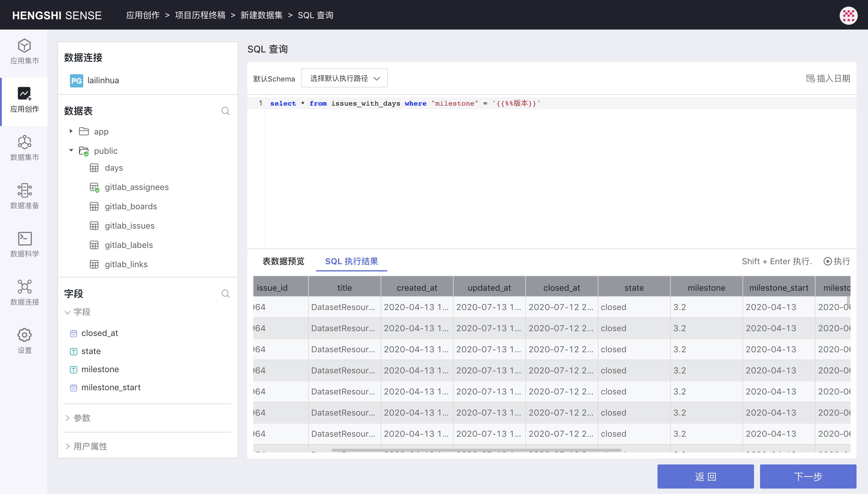The width and height of the screenshot is (868, 494).
Task: Click the user avatar icon
Action: (x=848, y=15)
